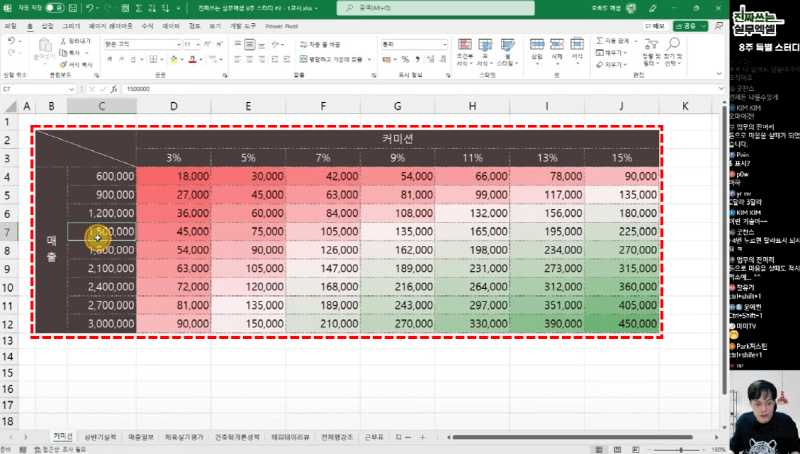The image size is (800, 454).
Task: Open the font name dropdown
Action: [x=178, y=45]
